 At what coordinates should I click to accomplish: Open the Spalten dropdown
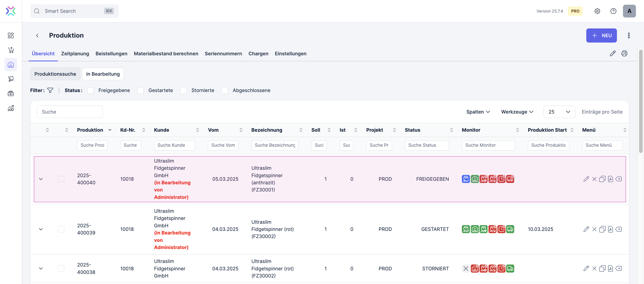click(478, 112)
